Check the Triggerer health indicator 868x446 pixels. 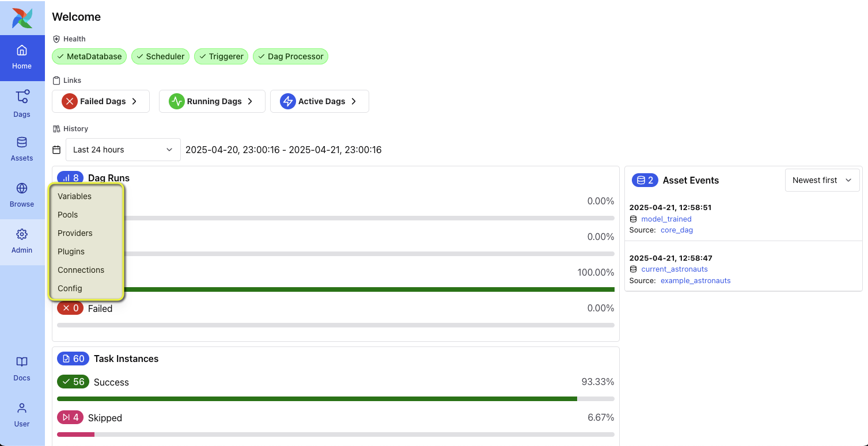tap(221, 56)
